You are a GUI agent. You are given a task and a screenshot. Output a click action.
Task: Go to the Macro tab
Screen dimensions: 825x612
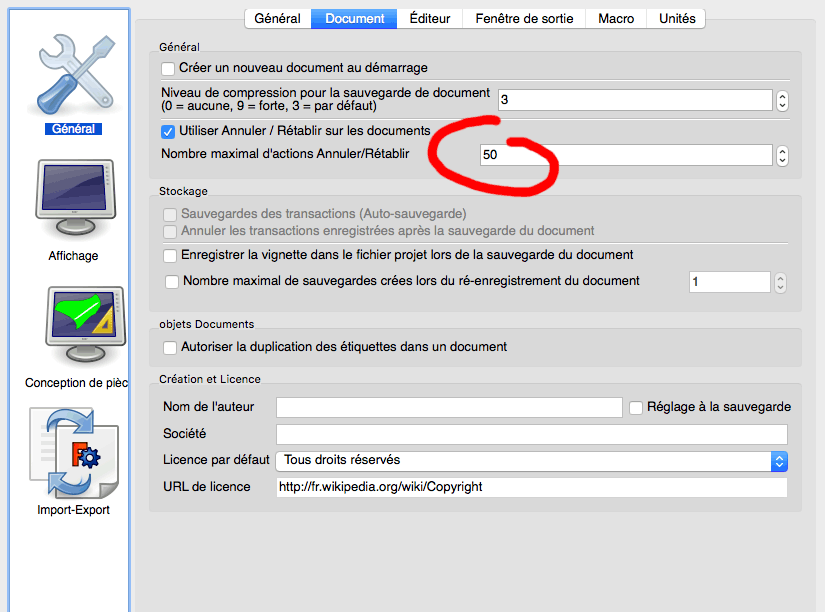click(x=616, y=18)
